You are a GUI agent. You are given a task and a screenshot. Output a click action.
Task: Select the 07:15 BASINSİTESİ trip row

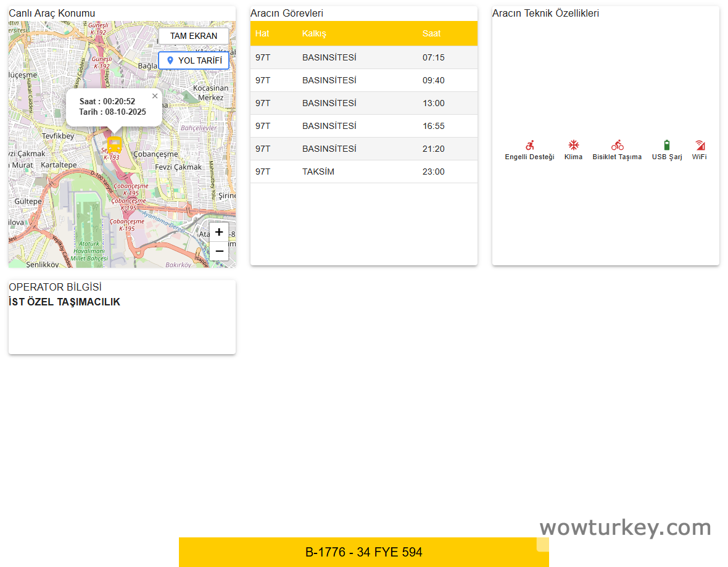[363, 57]
